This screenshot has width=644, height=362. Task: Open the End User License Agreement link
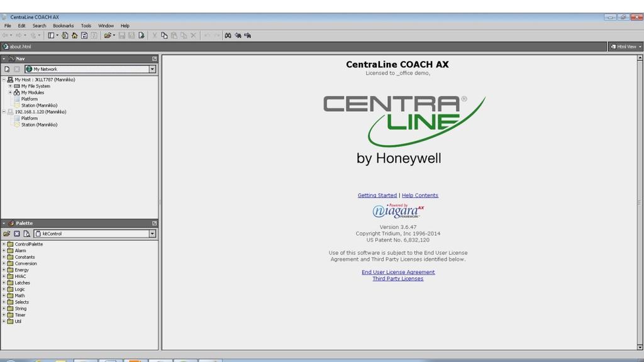398,272
